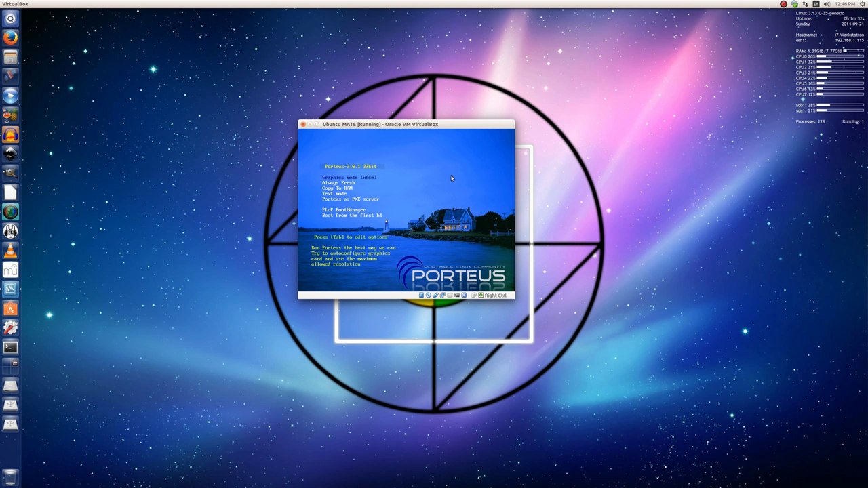Click the Press [Tab] to edit options text
Image resolution: width=868 pixels, height=488 pixels.
pyautogui.click(x=351, y=237)
